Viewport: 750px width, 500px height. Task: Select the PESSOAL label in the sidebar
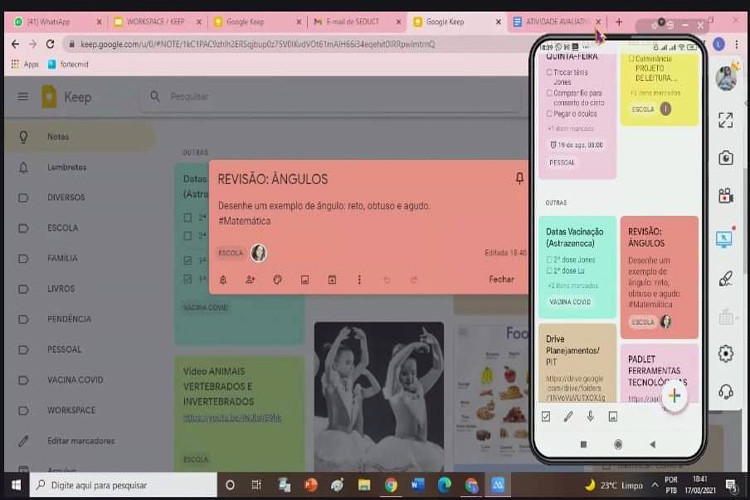[x=79, y=349]
